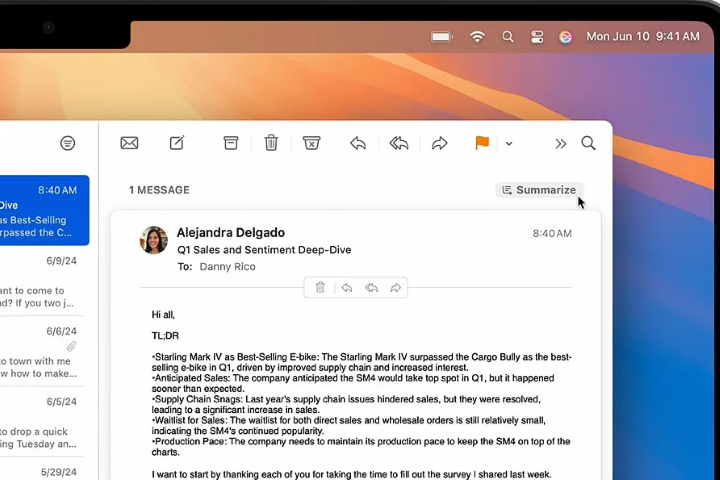Click Alejandra Delgado's profile photo
The height and width of the screenshot is (480, 720).
click(153, 240)
